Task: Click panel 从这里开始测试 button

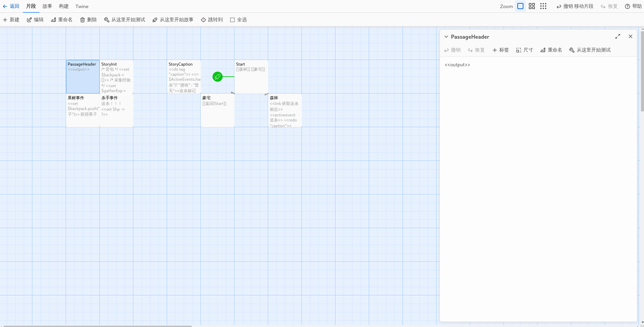Action: (x=590, y=50)
